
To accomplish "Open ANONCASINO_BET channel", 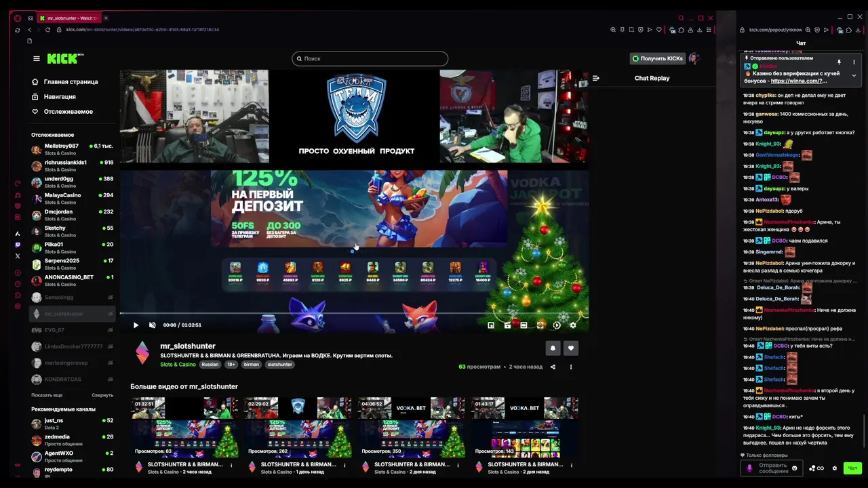I will point(73,280).
